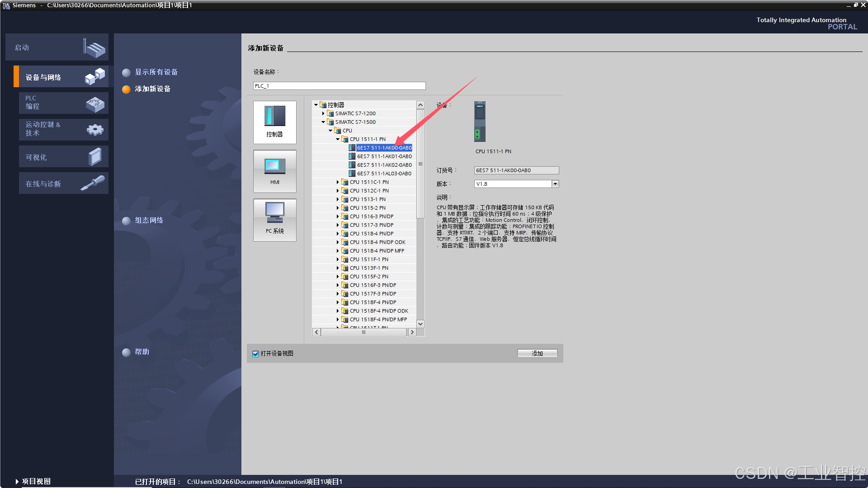Screen dimensions: 868x488
Task: Open the Online & Diagnostics wrench icon
Action: click(93, 183)
